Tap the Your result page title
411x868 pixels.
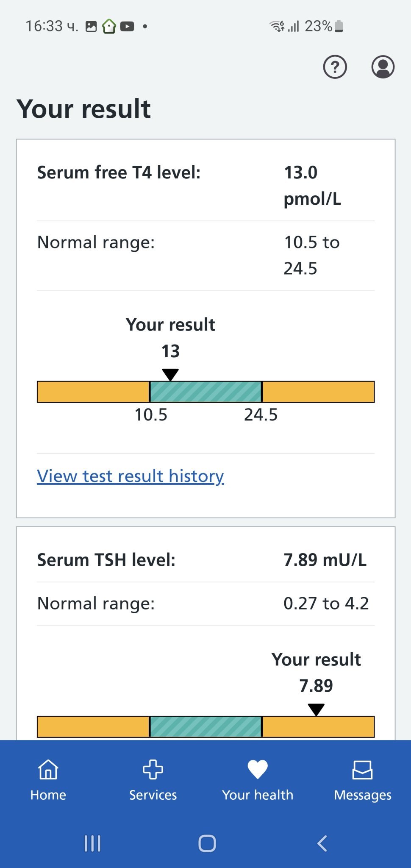tap(83, 109)
